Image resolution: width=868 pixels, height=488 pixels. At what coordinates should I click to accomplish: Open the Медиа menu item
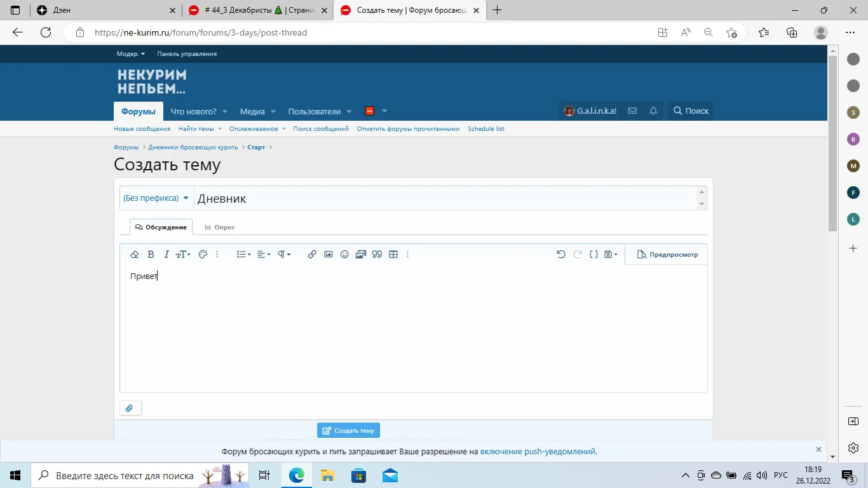point(252,111)
